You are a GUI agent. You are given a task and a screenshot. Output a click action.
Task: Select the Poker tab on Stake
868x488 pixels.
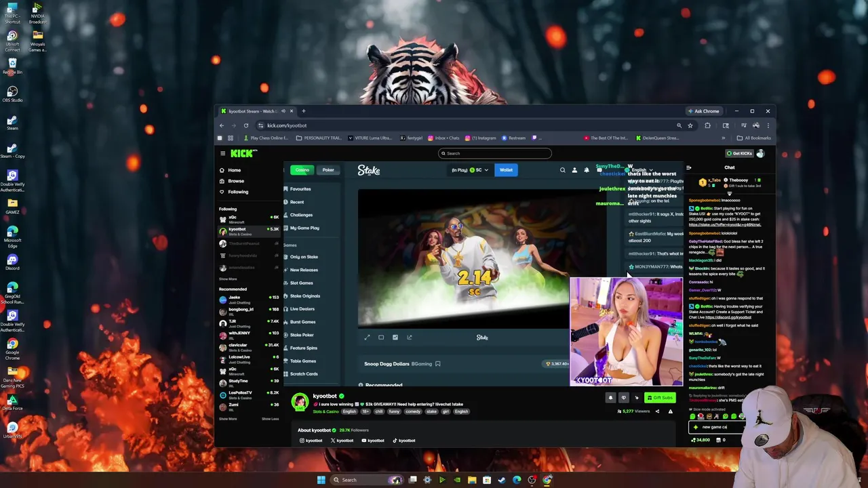click(328, 170)
